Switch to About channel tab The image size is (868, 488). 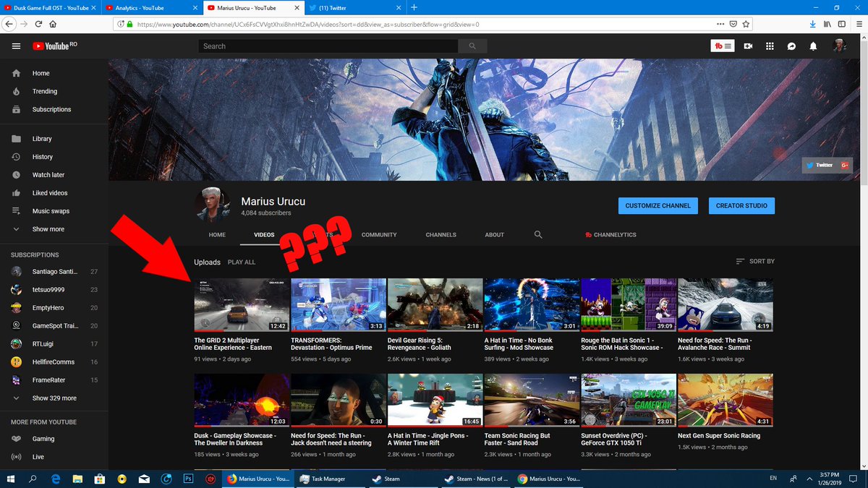495,235
